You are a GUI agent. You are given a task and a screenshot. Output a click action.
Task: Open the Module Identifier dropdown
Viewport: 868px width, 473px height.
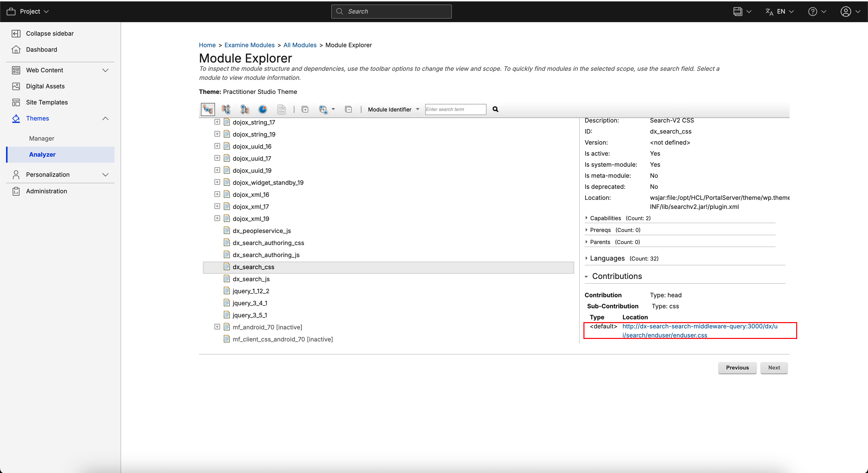(x=393, y=109)
